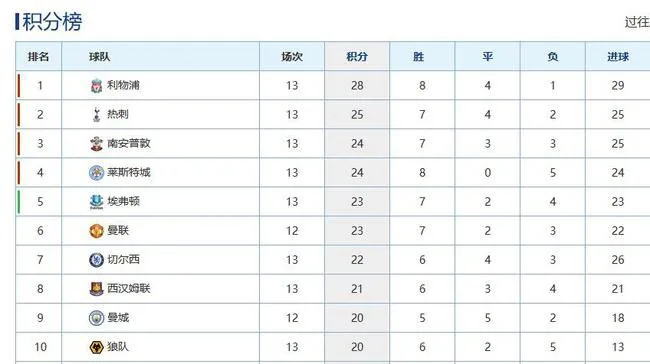The height and width of the screenshot is (364, 650).
Task: Sort table by 场次 column header
Action: (292, 56)
